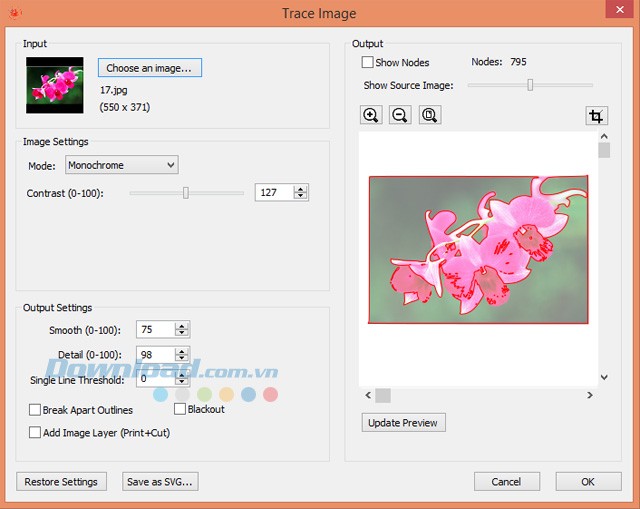This screenshot has height=509, width=640.
Task: Increase Contrast value with up arrow
Action: [301, 189]
